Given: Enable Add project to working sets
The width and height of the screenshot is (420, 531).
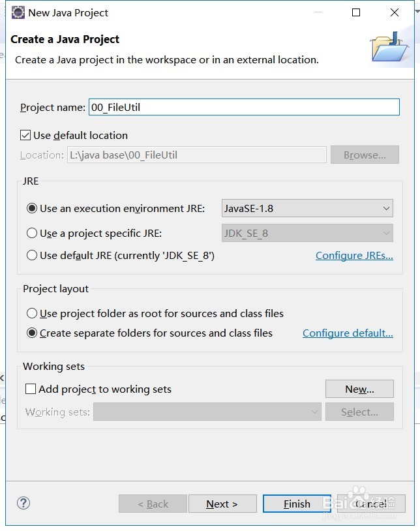Looking at the screenshot, I should [31, 389].
